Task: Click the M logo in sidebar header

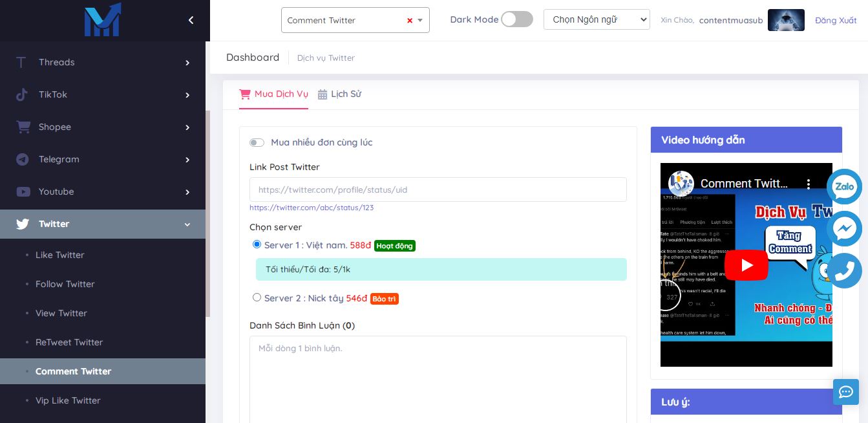Action: point(102,19)
